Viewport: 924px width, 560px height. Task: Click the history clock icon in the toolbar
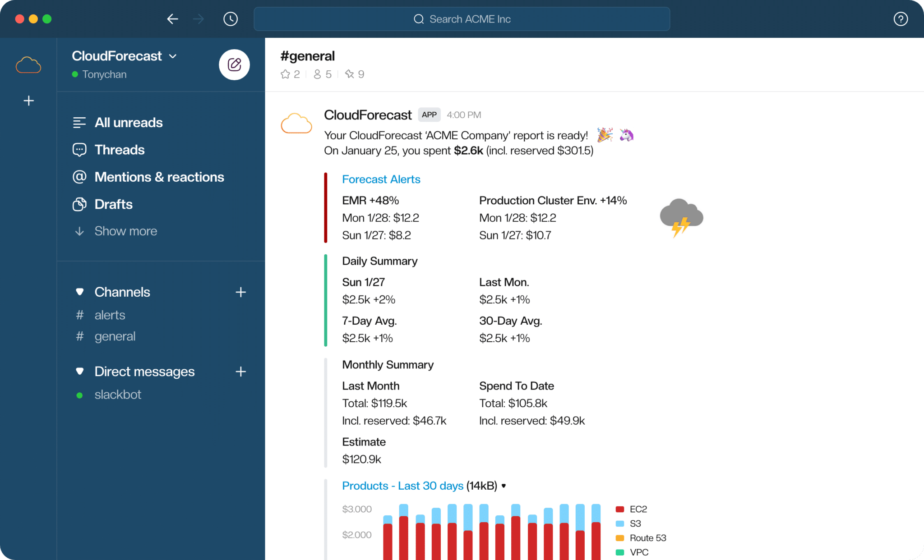point(231,19)
